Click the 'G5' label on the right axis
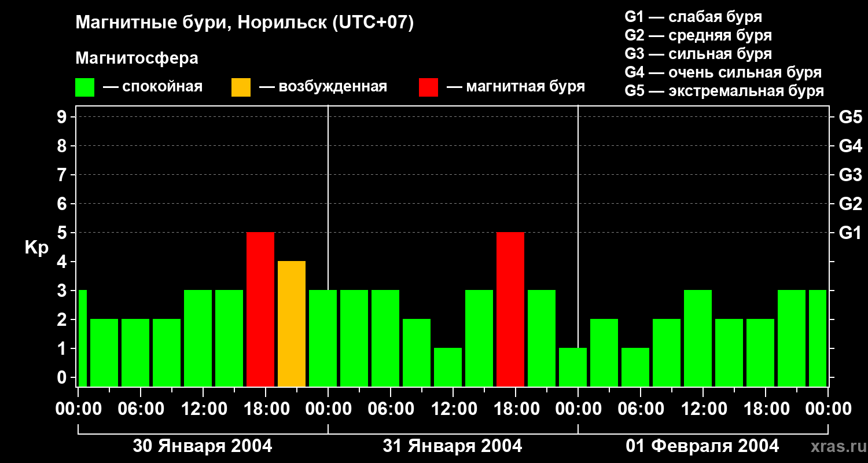 (850, 117)
